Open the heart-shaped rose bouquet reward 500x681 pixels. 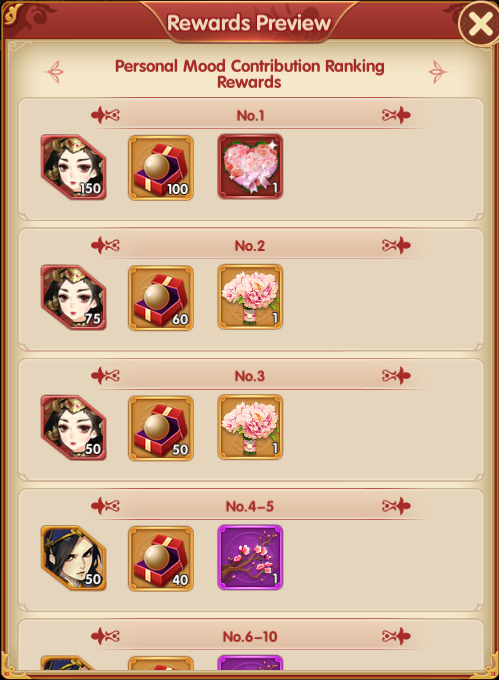(250, 166)
